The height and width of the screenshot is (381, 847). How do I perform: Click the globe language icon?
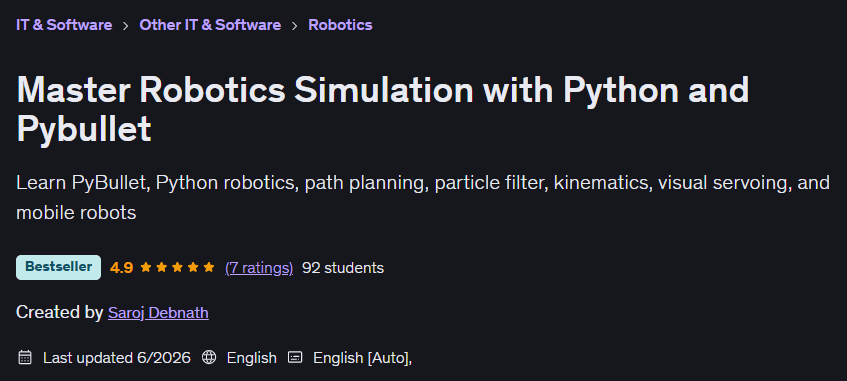click(209, 357)
